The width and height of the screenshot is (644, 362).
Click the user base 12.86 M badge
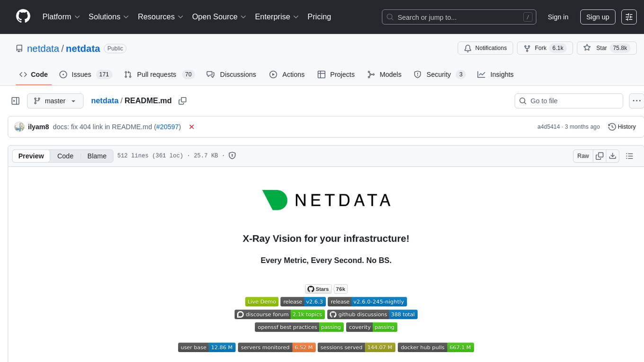tap(207, 347)
